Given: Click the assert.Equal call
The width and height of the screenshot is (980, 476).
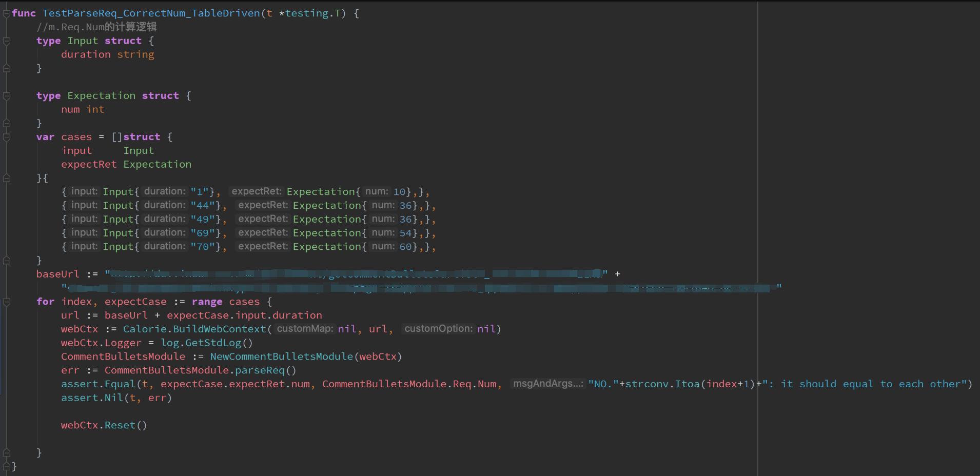Looking at the screenshot, I should 99,384.
